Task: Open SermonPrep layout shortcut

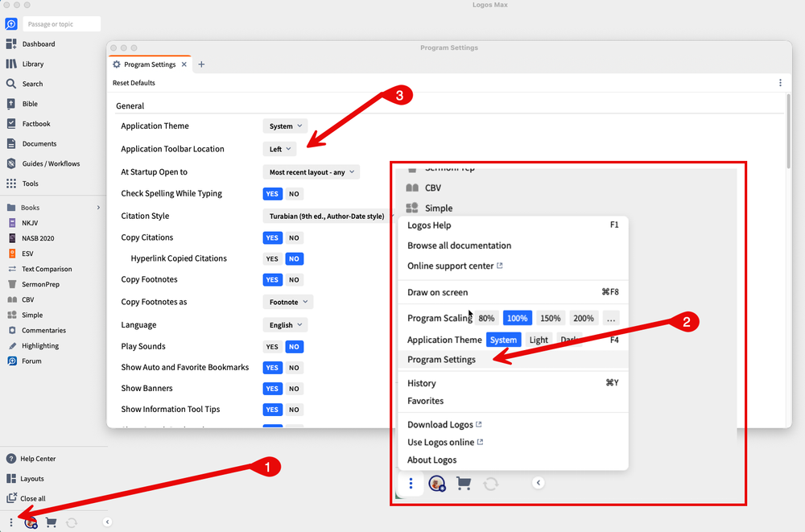Action: coord(34,284)
